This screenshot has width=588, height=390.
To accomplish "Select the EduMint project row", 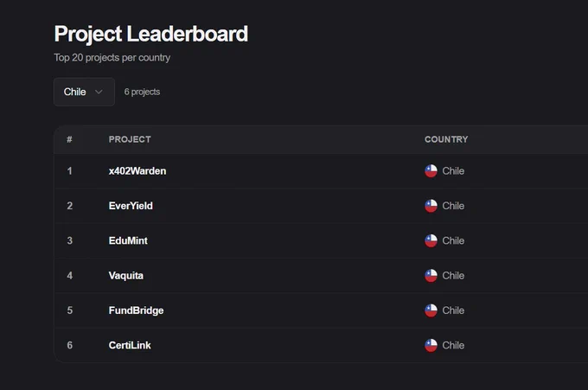I will [x=321, y=240].
